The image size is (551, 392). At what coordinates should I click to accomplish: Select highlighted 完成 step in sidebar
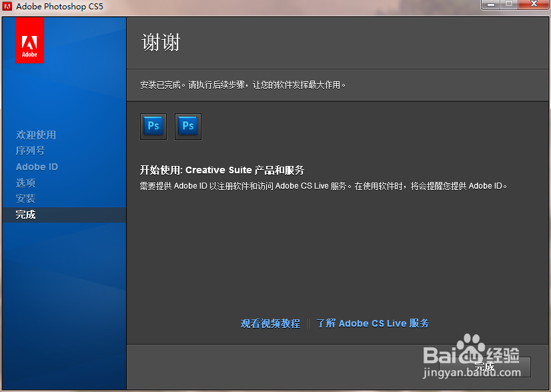click(64, 215)
